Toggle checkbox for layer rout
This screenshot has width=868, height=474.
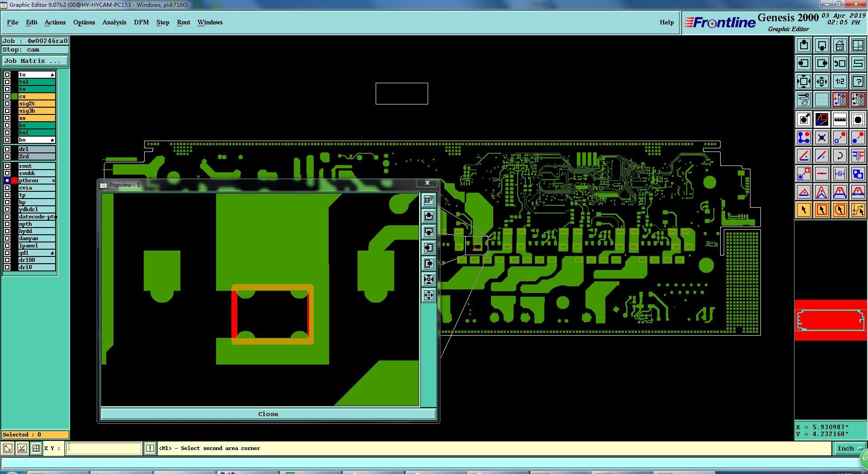pyautogui.click(x=7, y=166)
